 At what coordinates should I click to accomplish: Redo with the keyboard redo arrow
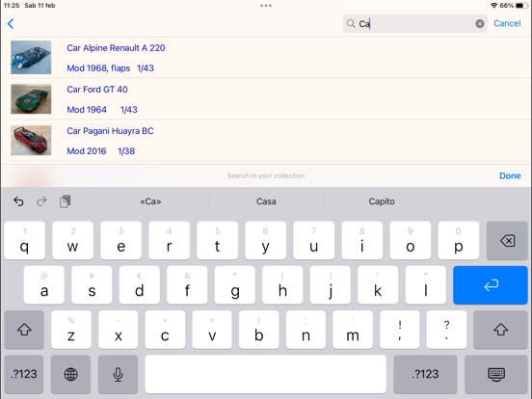(41, 201)
